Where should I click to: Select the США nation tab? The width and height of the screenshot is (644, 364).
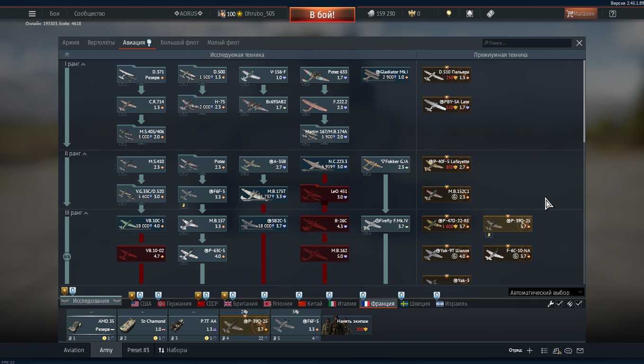pyautogui.click(x=141, y=304)
